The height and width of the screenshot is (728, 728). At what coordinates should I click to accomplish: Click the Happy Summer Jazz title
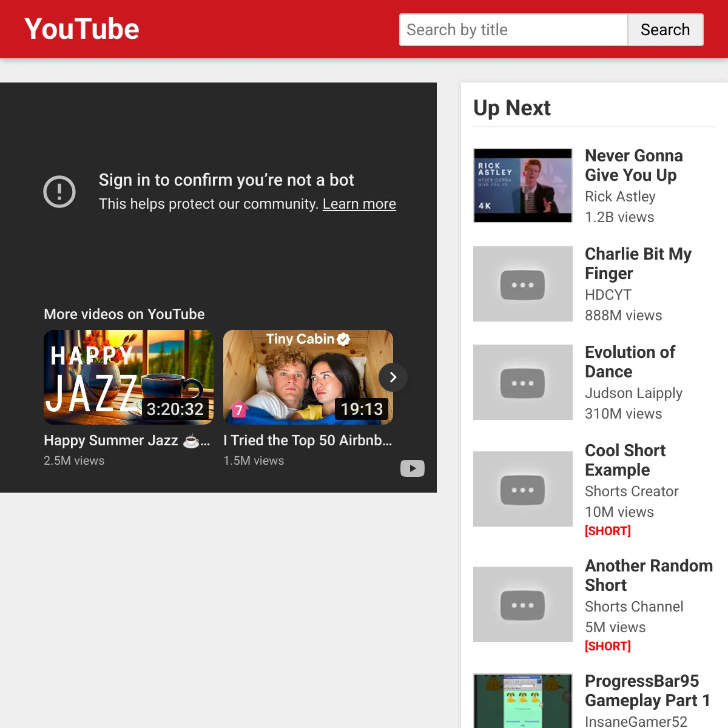(127, 440)
